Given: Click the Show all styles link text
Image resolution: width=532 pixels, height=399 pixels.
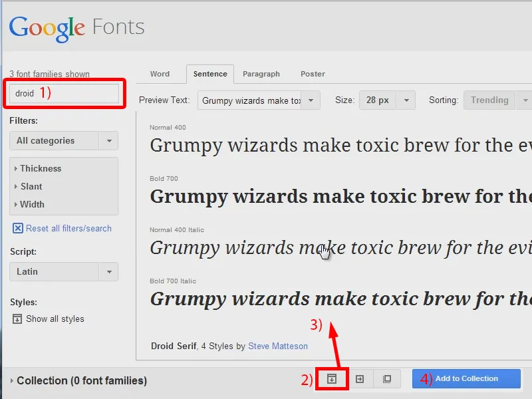Looking at the screenshot, I should click(55, 319).
